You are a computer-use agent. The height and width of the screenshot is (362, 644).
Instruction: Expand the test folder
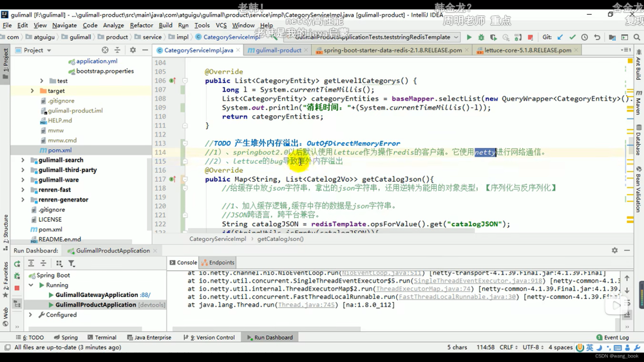click(x=41, y=81)
